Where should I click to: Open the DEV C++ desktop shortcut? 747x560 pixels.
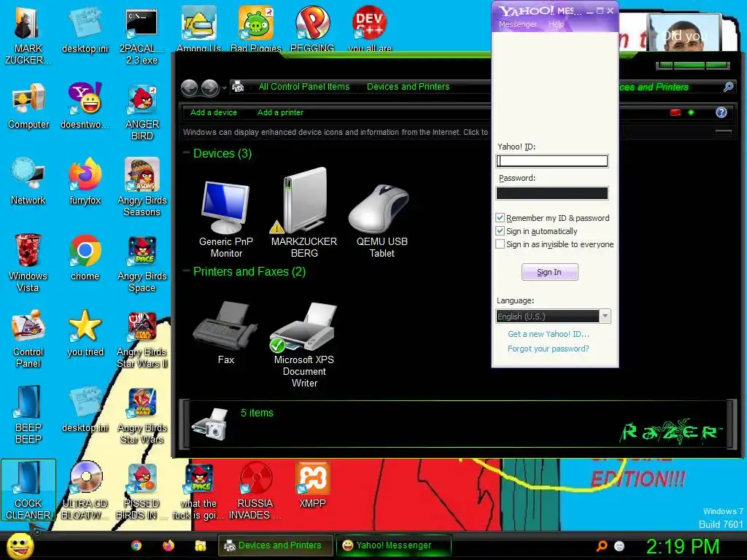pos(369,28)
